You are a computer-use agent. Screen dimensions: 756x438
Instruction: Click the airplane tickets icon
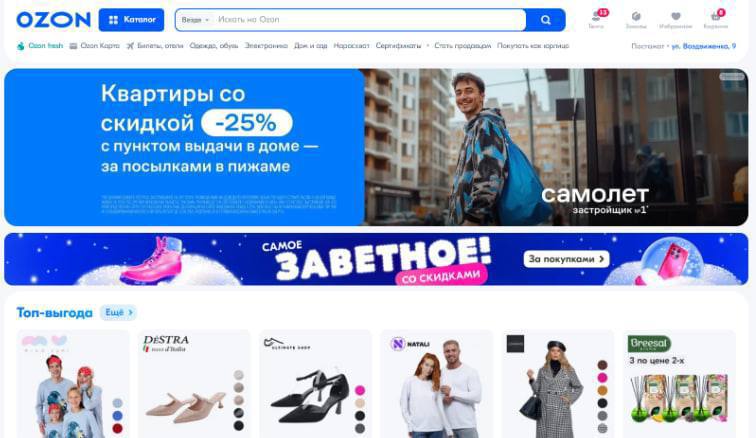[x=130, y=46]
